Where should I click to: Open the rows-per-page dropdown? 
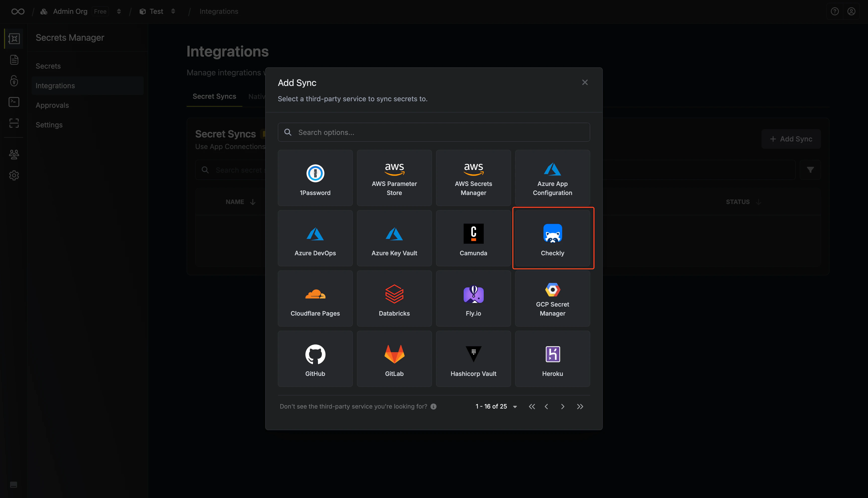click(x=515, y=407)
